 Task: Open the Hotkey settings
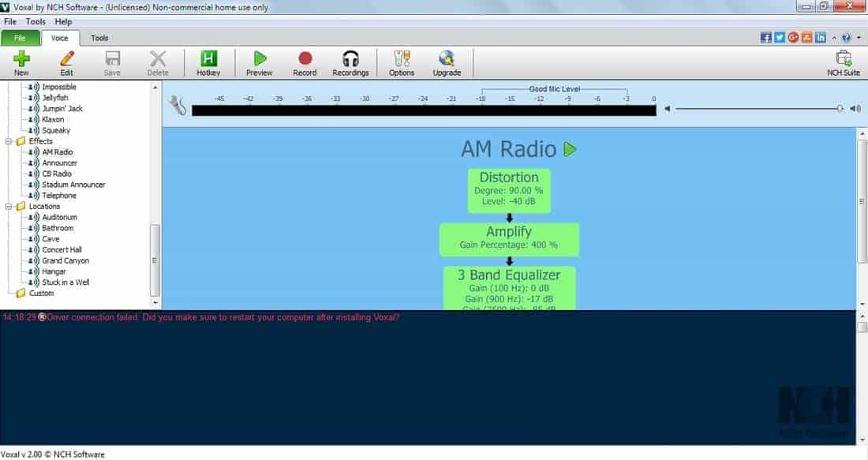point(208,62)
